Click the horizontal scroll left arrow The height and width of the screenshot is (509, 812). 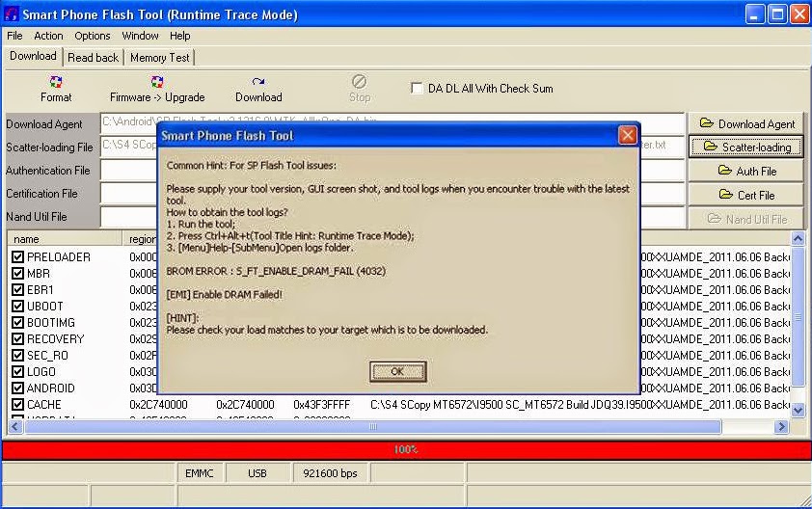(15, 427)
